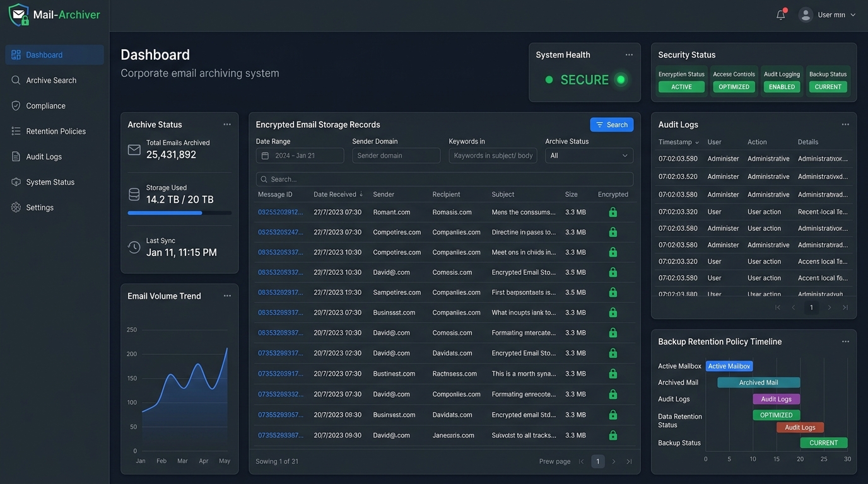Screen dimensions: 868x484
Task: Select the Archived Mail timeline bar
Action: coord(759,383)
